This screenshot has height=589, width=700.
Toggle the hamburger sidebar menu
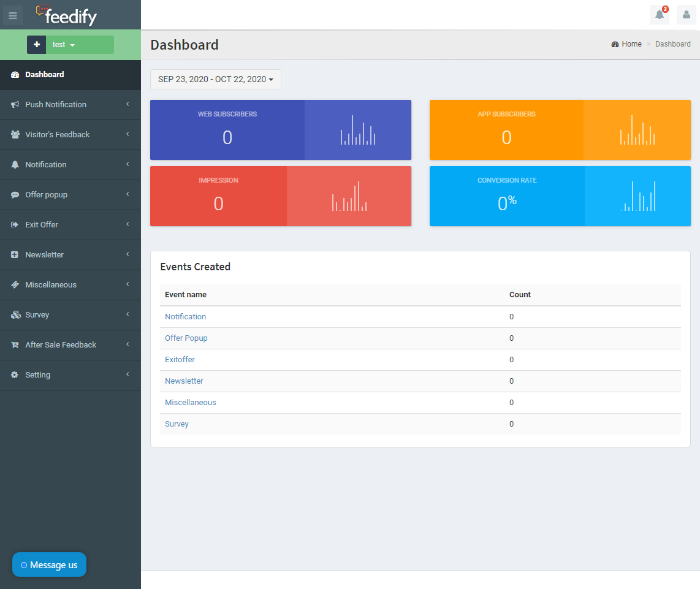click(x=13, y=15)
